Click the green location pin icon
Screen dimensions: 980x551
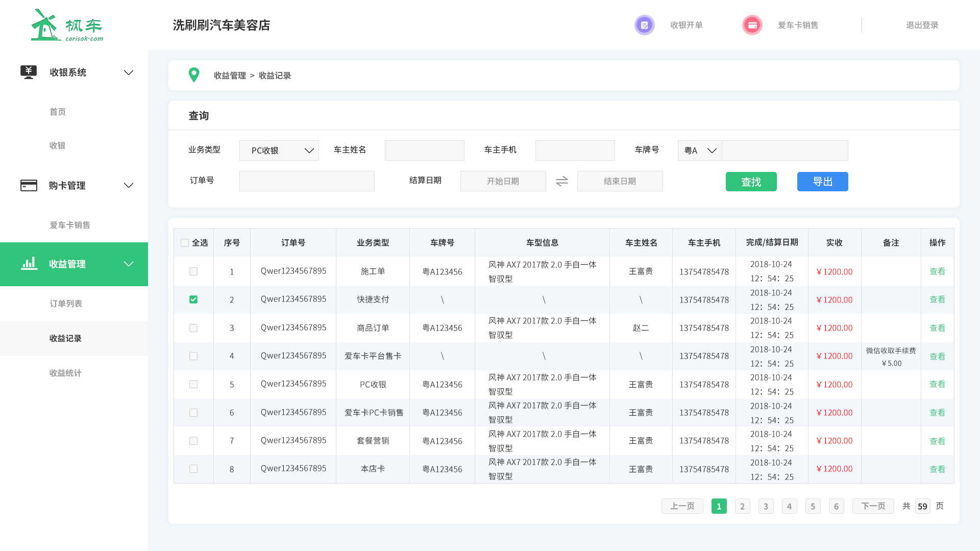[194, 75]
